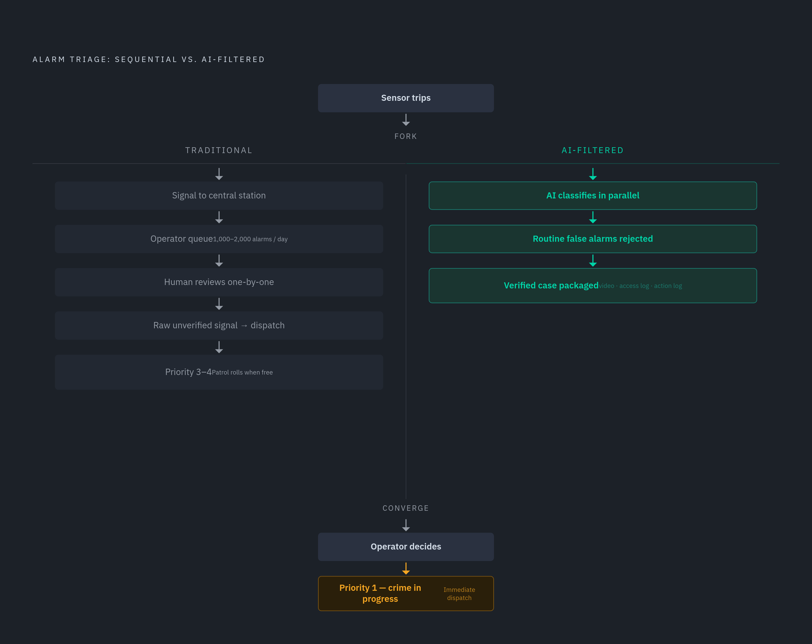Click the green arrow above AI classifies

tap(593, 174)
